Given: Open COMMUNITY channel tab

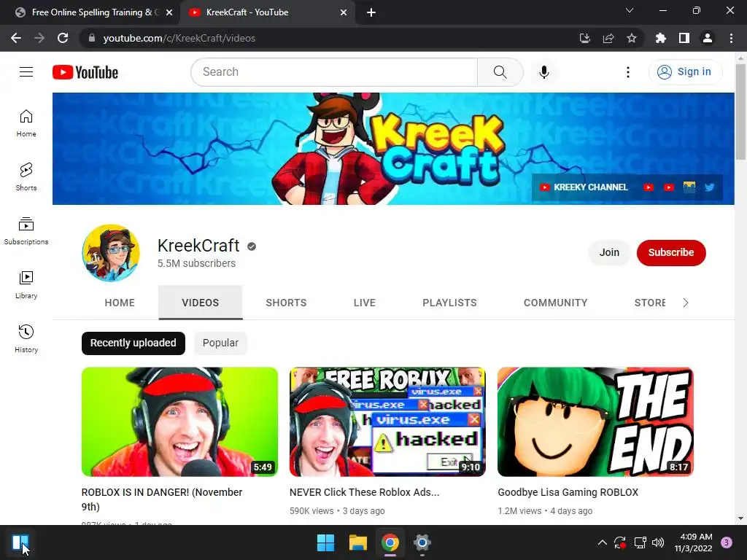Looking at the screenshot, I should pyautogui.click(x=555, y=303).
